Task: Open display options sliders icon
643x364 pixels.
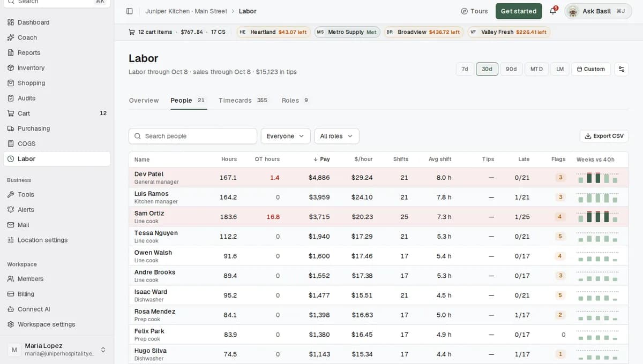Action: pos(622,69)
